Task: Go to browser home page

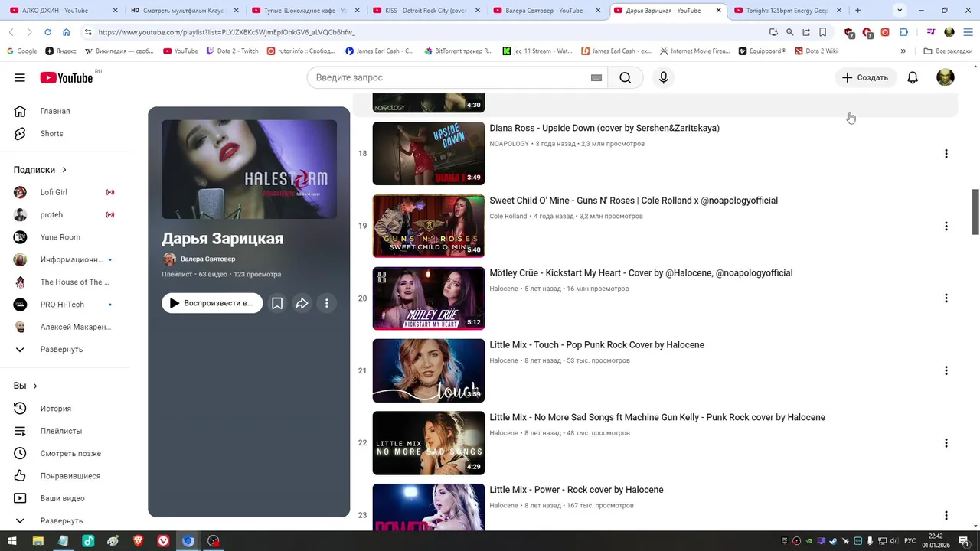Action: tap(66, 32)
